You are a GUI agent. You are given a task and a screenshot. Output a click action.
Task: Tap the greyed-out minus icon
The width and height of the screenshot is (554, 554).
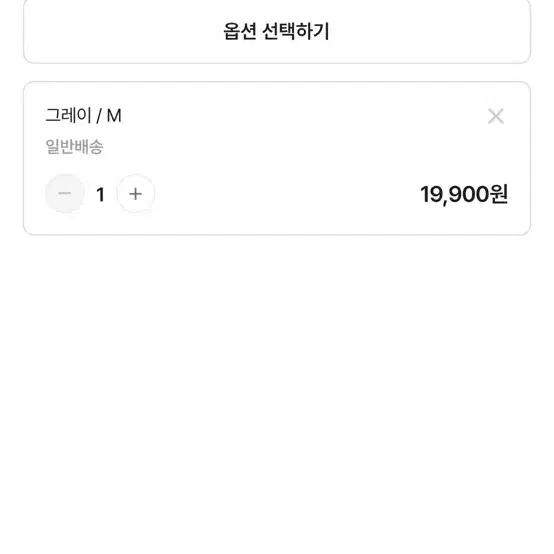tap(65, 194)
